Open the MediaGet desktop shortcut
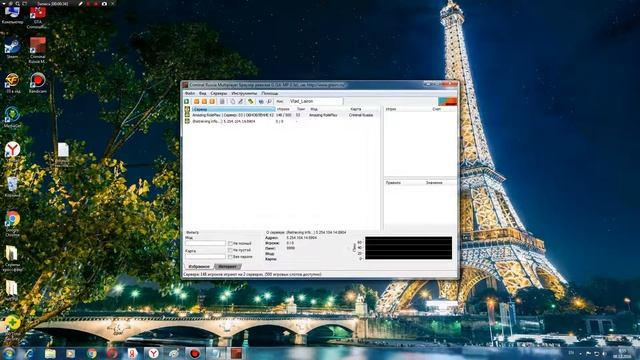640x360 pixels. [x=12, y=118]
